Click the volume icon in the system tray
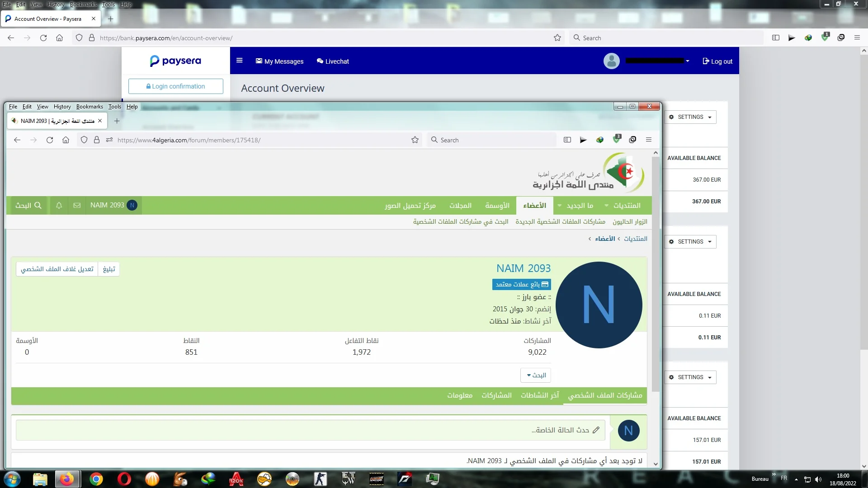Screen dimensions: 868x488 click(x=818, y=479)
